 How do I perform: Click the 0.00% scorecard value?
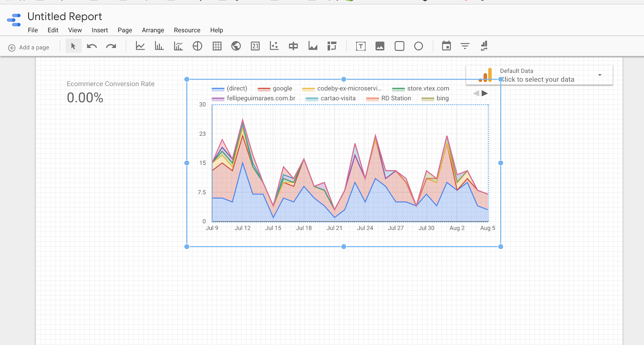(85, 98)
